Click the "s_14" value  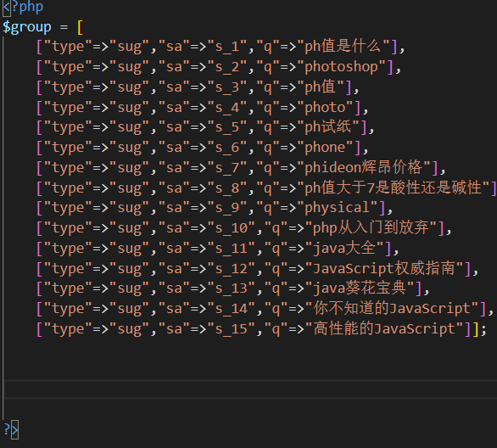pyautogui.click(x=232, y=309)
